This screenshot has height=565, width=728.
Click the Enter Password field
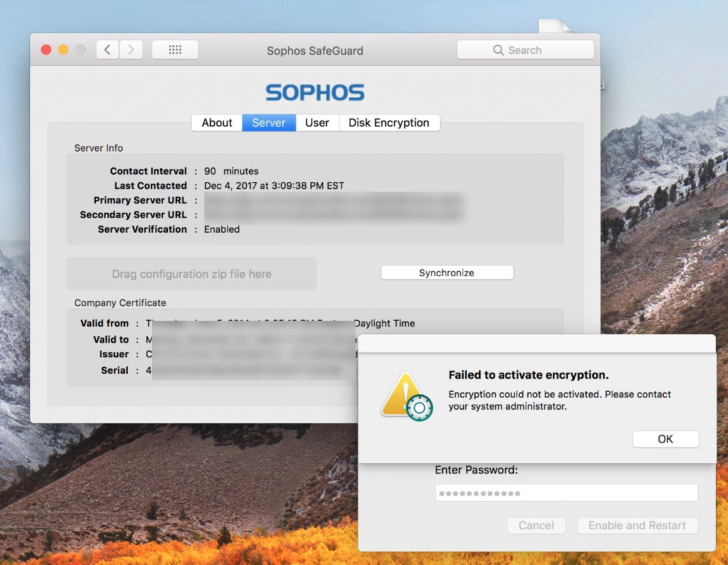click(x=566, y=493)
